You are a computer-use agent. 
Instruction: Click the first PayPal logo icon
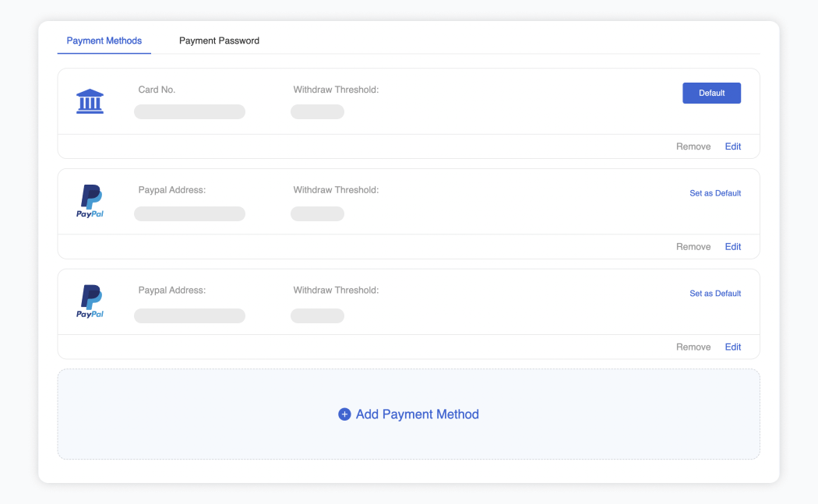coord(90,201)
